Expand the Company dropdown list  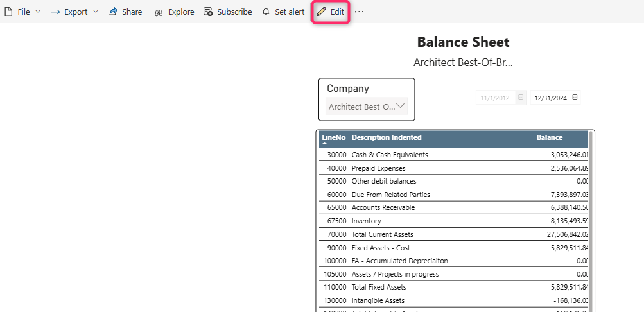coord(401,107)
